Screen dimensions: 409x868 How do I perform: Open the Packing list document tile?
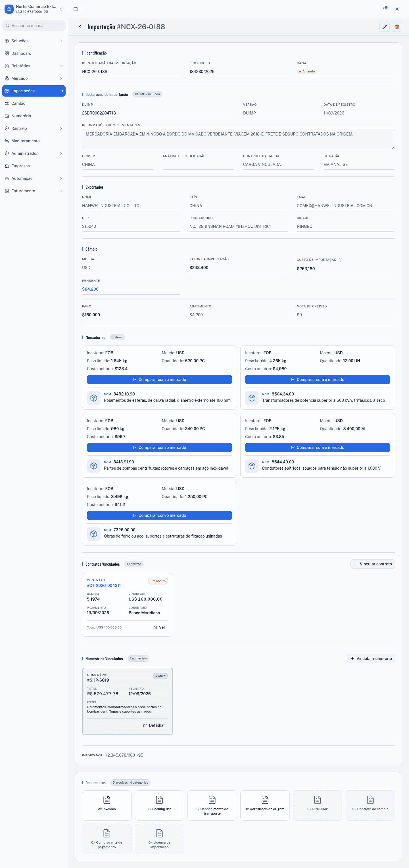pos(159,805)
